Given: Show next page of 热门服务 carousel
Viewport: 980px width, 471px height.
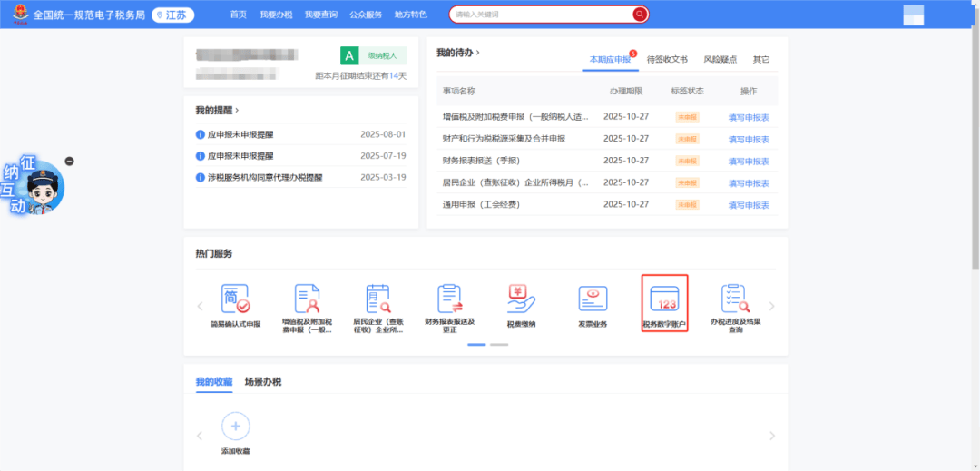Looking at the screenshot, I should point(772,307).
